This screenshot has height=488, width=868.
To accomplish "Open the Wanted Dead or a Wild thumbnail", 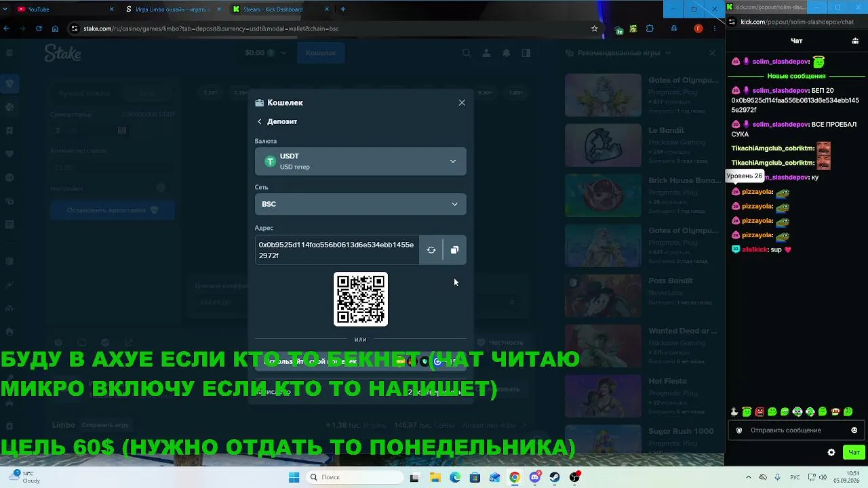I will [603, 346].
